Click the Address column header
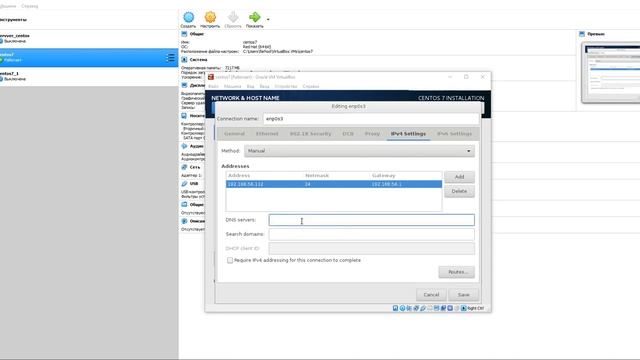The width and height of the screenshot is (640, 360). click(239, 176)
